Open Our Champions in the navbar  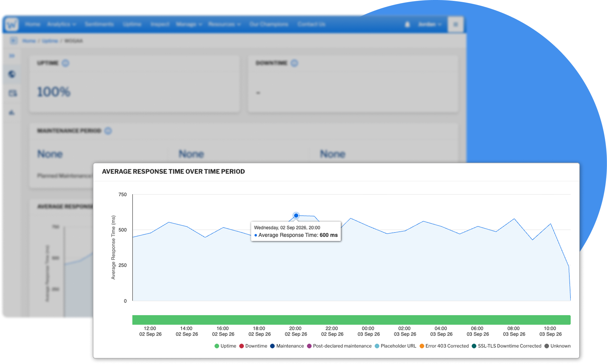269,24
